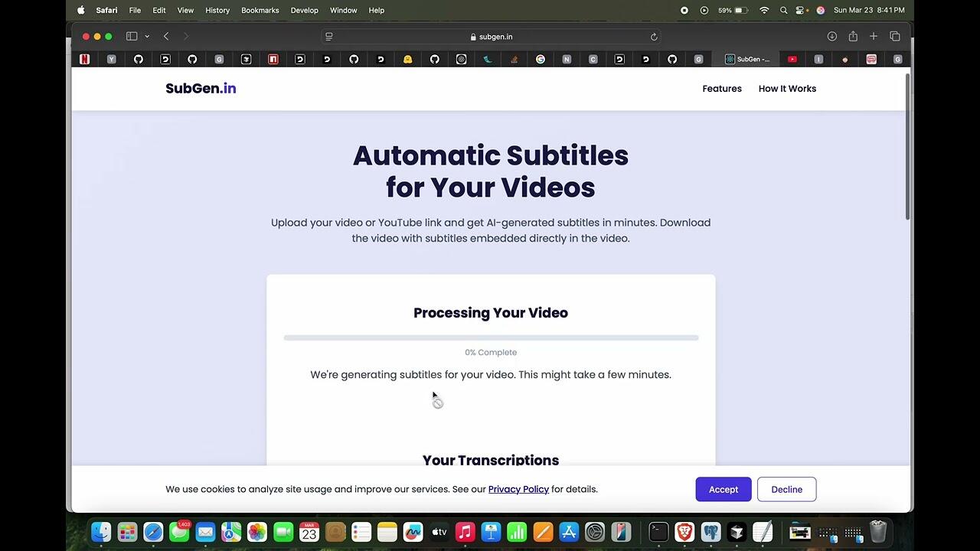
Task: Switch to the YouTube tab
Action: 792,59
